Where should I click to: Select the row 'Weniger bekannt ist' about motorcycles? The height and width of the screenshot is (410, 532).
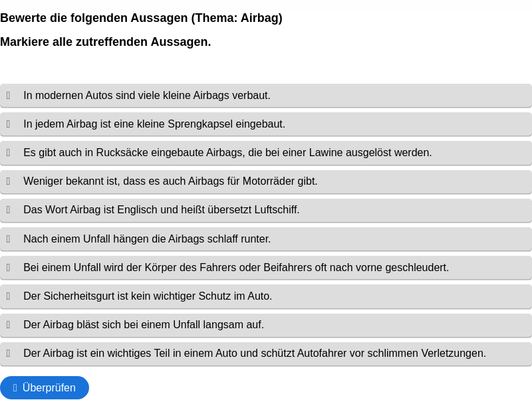[x=266, y=181]
